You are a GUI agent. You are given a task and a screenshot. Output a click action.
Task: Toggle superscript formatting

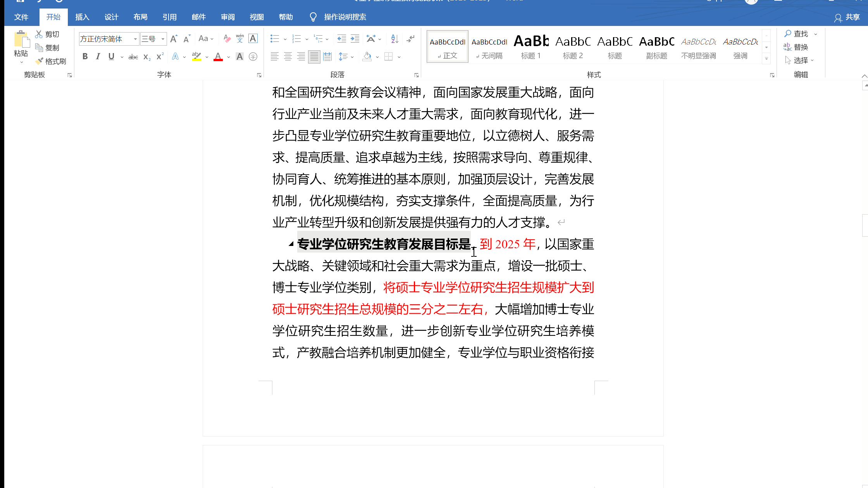pyautogui.click(x=160, y=57)
